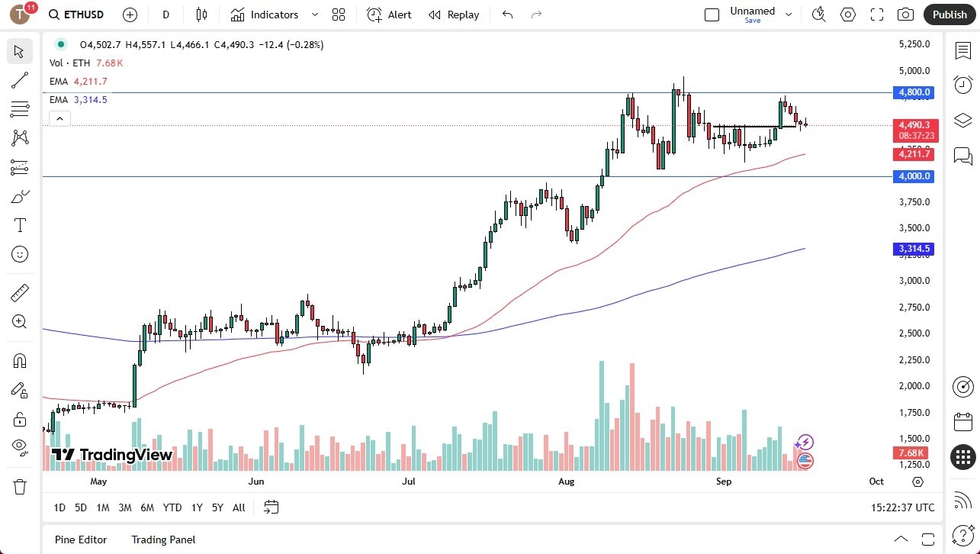
Task: Click the Publish button
Action: 949,14
